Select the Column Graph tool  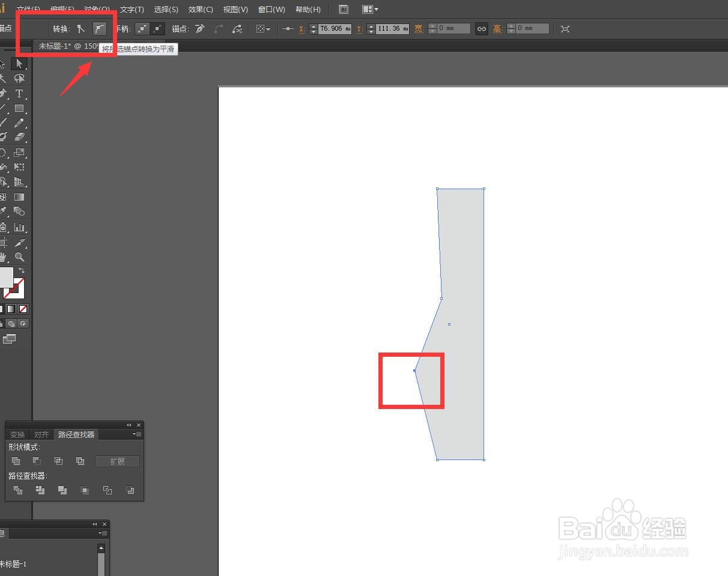[x=19, y=228]
